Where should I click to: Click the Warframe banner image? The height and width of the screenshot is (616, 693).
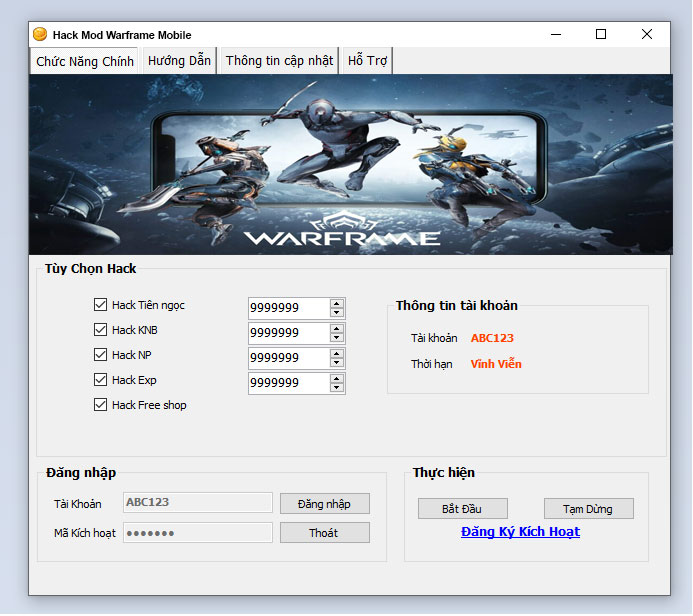[x=350, y=164]
